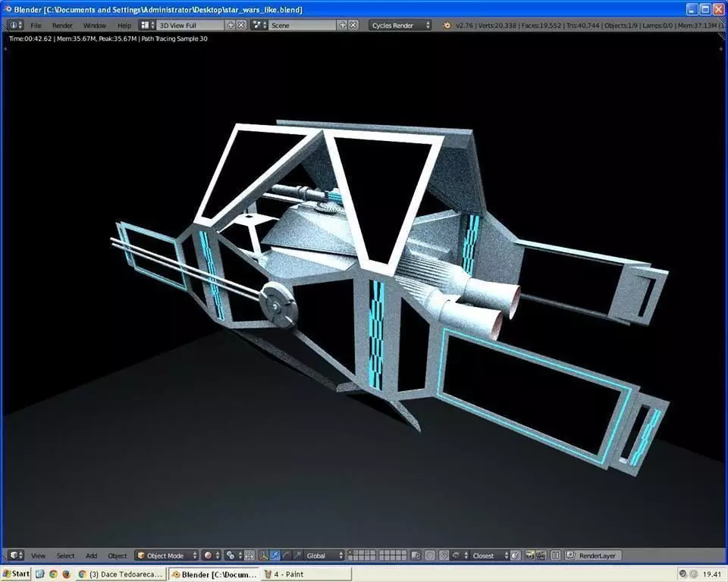Open the pivot point selector dropdown
The image size is (728, 582).
click(234, 555)
